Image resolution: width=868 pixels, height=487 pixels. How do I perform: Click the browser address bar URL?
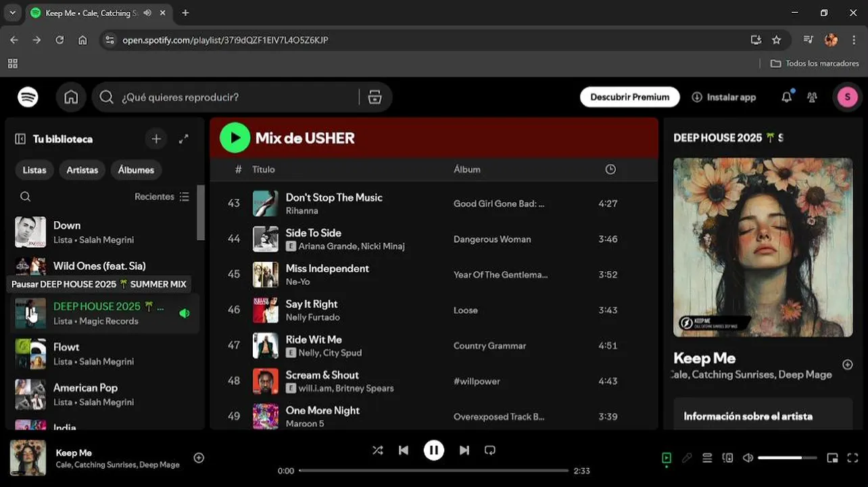pyautogui.click(x=225, y=40)
